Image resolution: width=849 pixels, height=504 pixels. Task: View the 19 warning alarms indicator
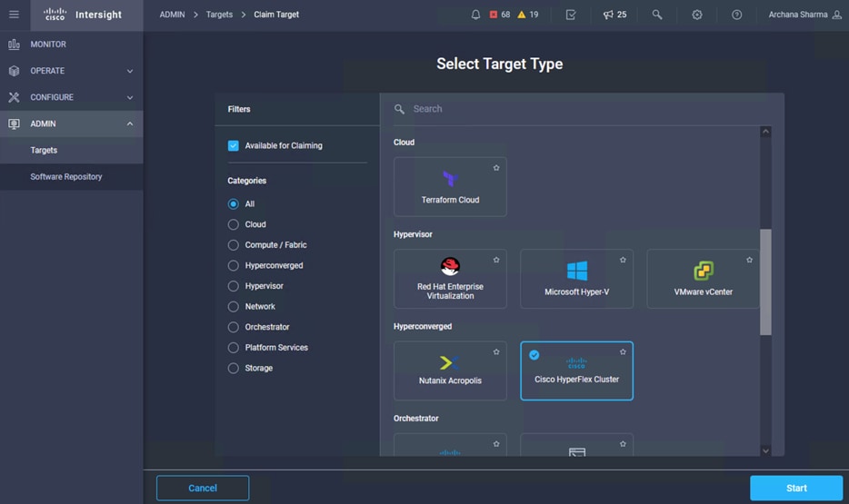pyautogui.click(x=528, y=15)
